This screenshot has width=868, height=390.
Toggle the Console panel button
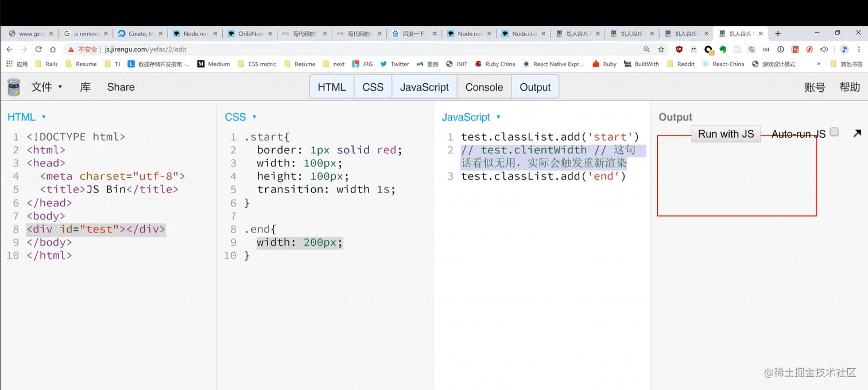click(x=484, y=87)
